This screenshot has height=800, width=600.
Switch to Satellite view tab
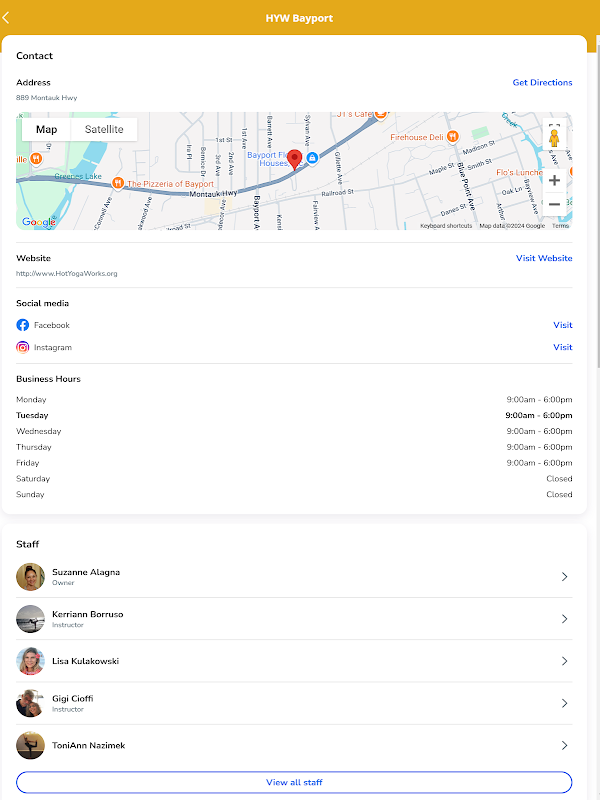point(104,130)
